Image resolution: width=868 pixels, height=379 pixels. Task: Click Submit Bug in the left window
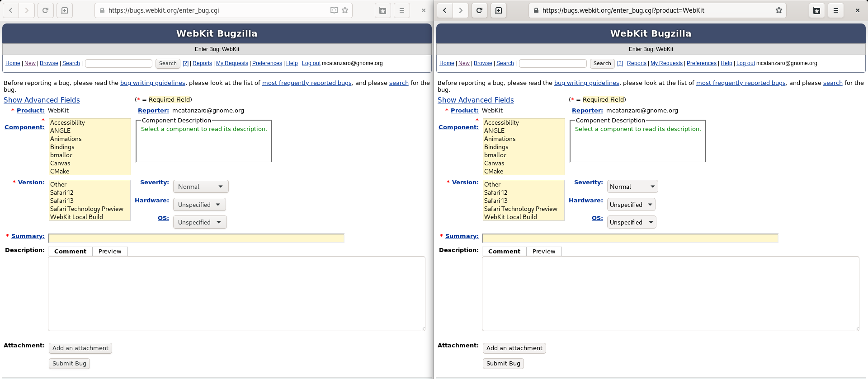[x=69, y=364]
